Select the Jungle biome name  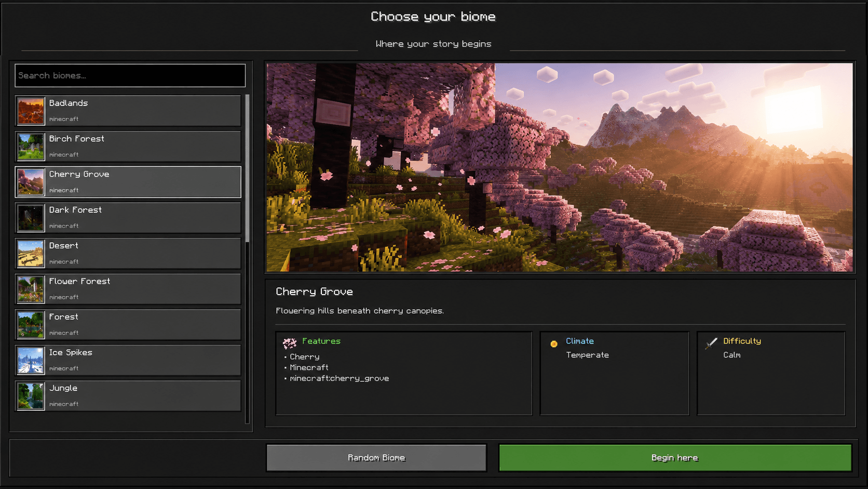tap(63, 388)
